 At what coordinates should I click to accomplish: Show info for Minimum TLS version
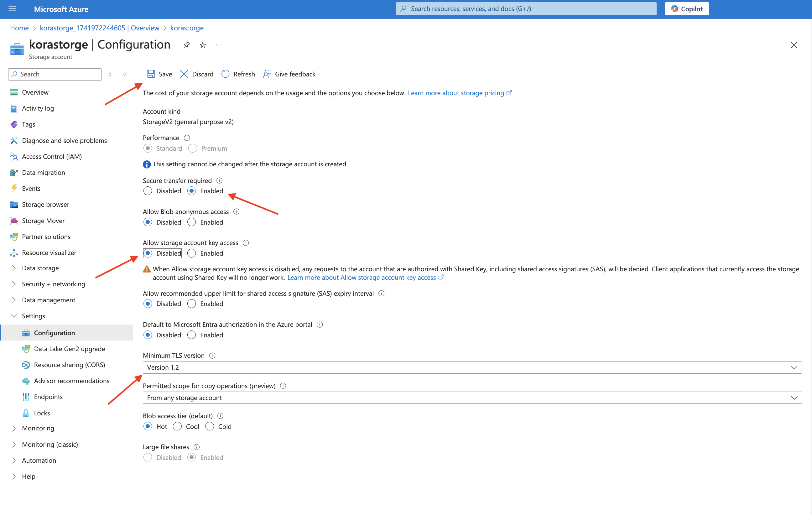click(212, 356)
